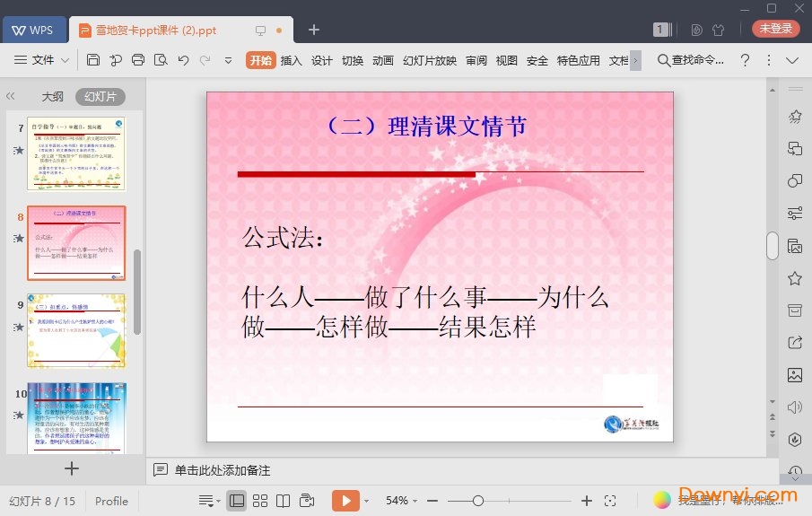This screenshot has width=812, height=516.
Task: Switch to slide sorter grid view
Action: click(260, 501)
